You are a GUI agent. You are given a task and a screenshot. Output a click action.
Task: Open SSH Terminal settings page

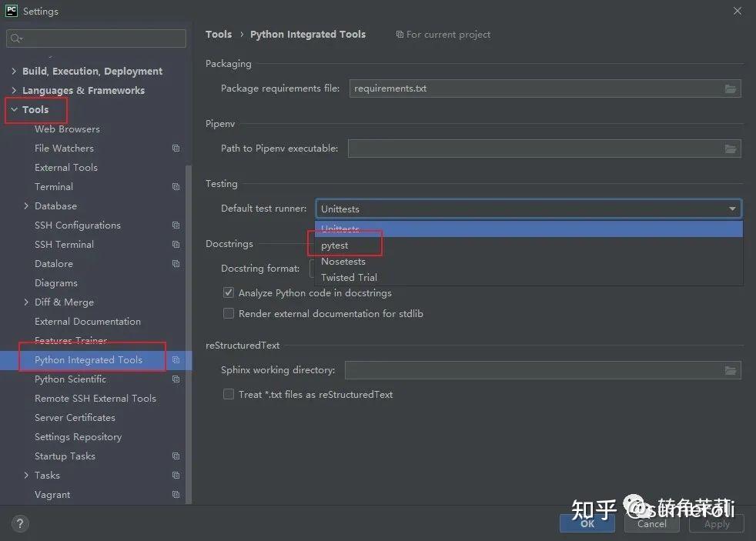64,245
